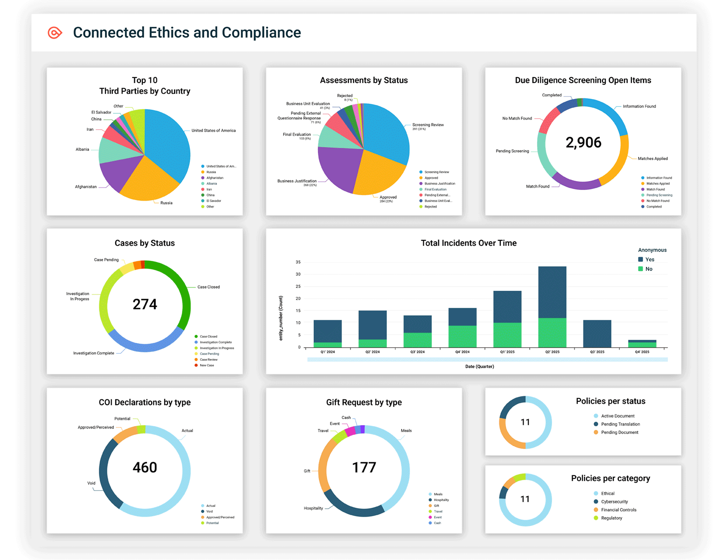The width and height of the screenshot is (728, 560).
Task: Click the Total Incidents Over Time title
Action: coord(469,243)
